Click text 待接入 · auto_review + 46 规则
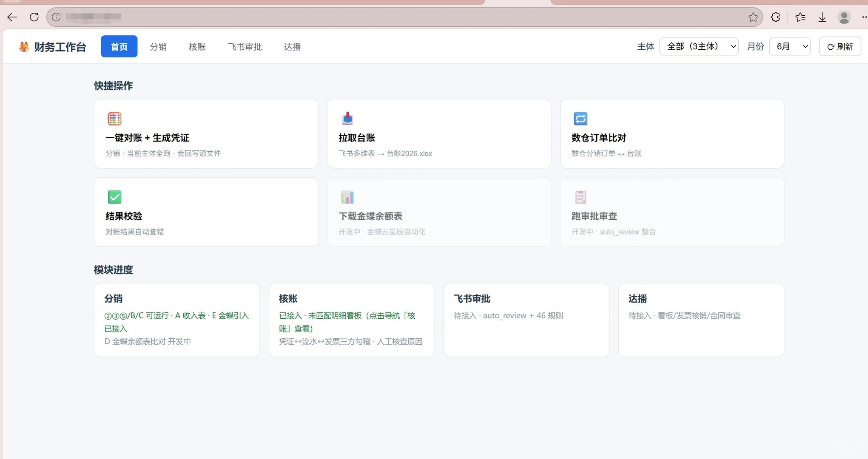 (508, 315)
